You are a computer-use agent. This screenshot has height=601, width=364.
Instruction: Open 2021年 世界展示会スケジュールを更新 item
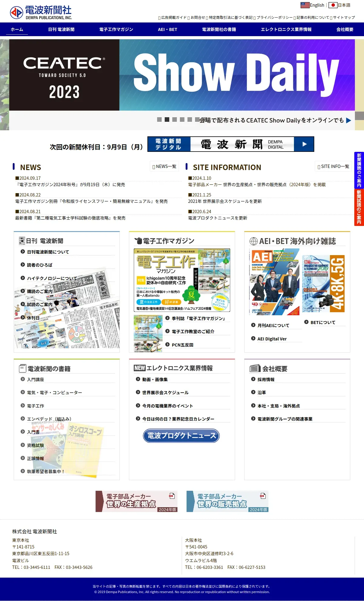tap(225, 201)
